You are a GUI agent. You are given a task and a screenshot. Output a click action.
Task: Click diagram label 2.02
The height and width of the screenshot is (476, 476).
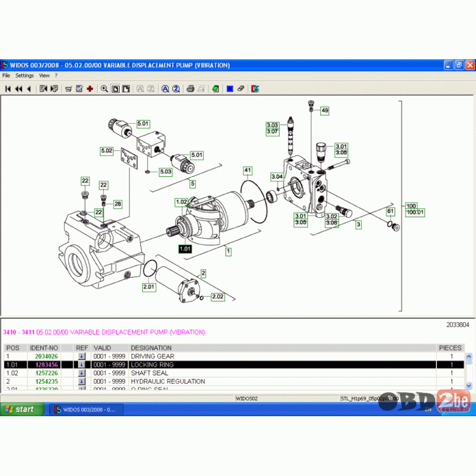pyautogui.click(x=218, y=297)
